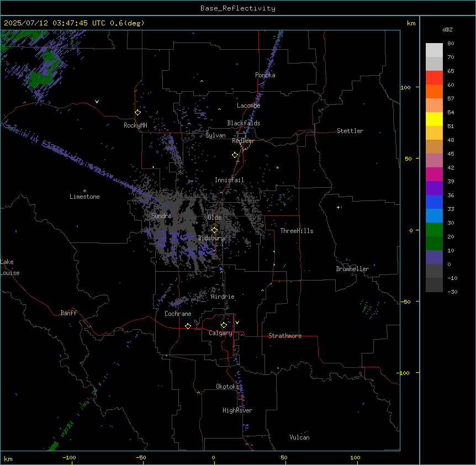Select the magenta 39-42 dBZ legend swatch
Image resolution: width=476 pixels, height=465 pixels.
click(434, 174)
